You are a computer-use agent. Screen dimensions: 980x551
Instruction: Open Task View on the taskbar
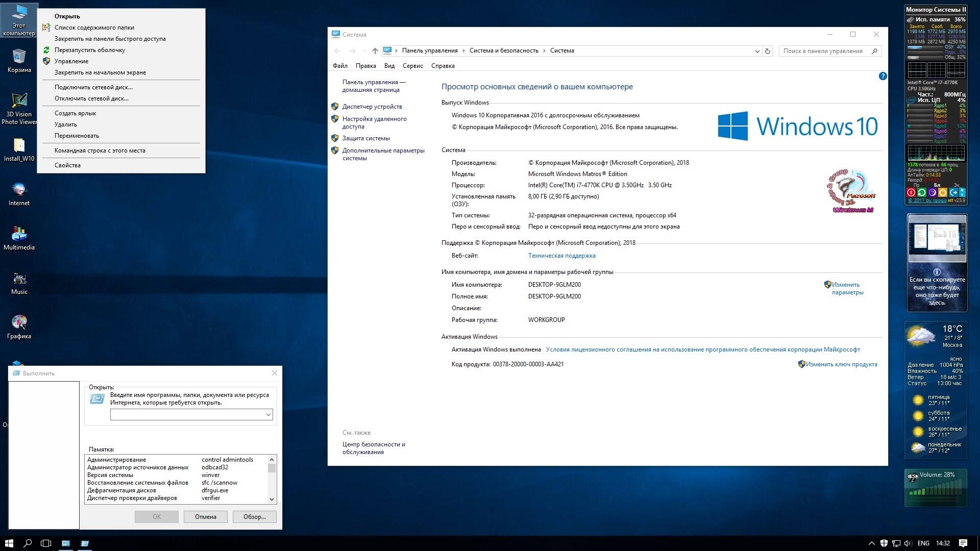pos(46,543)
